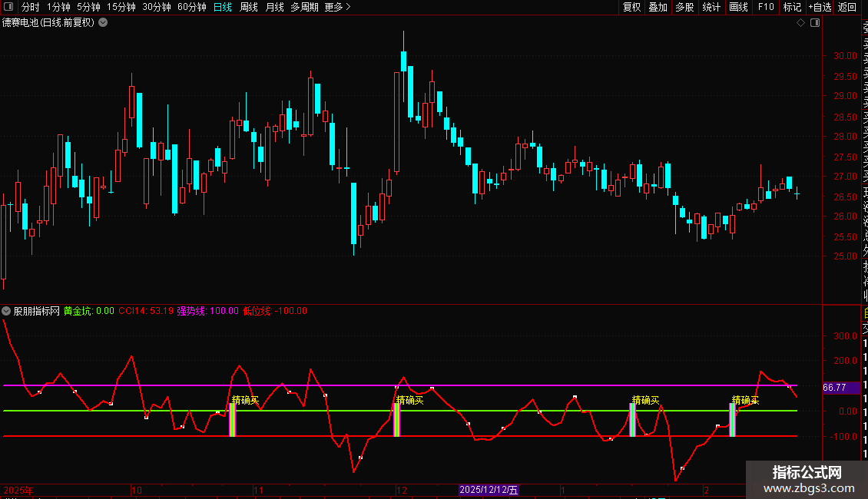Viewport: 868px width, 499px height.
Task: Click the 叠加 overlay button
Action: tap(658, 7)
